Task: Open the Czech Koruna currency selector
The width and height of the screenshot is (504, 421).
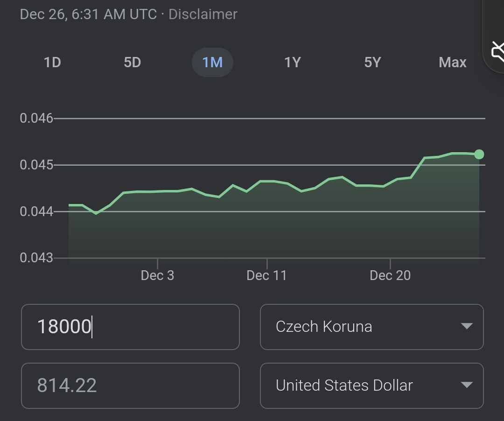Action: coord(371,327)
